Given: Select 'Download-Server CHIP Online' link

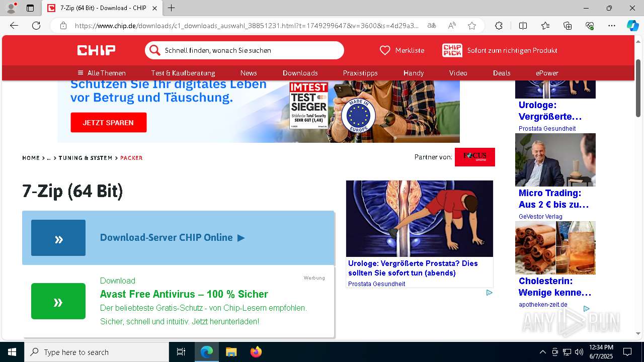Looking at the screenshot, I should 172,237.
